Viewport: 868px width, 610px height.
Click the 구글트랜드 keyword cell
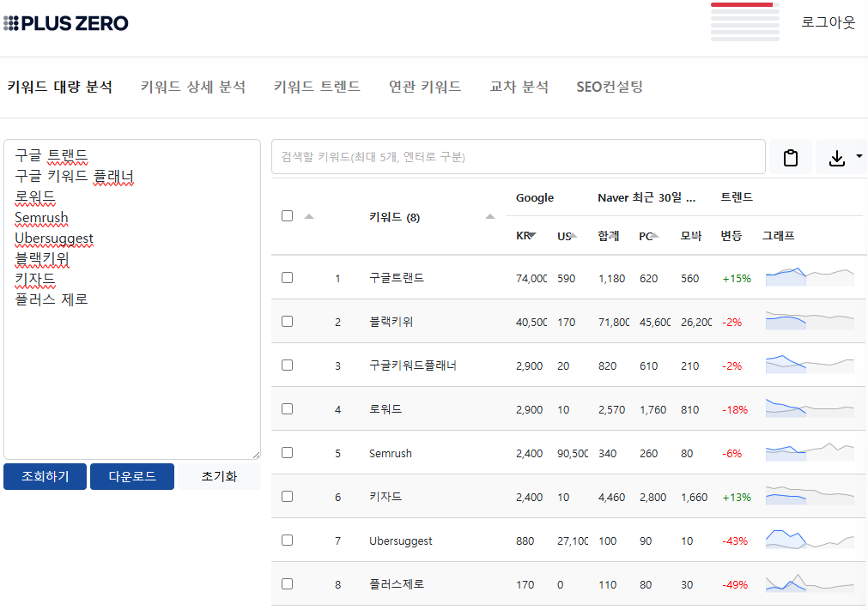397,278
